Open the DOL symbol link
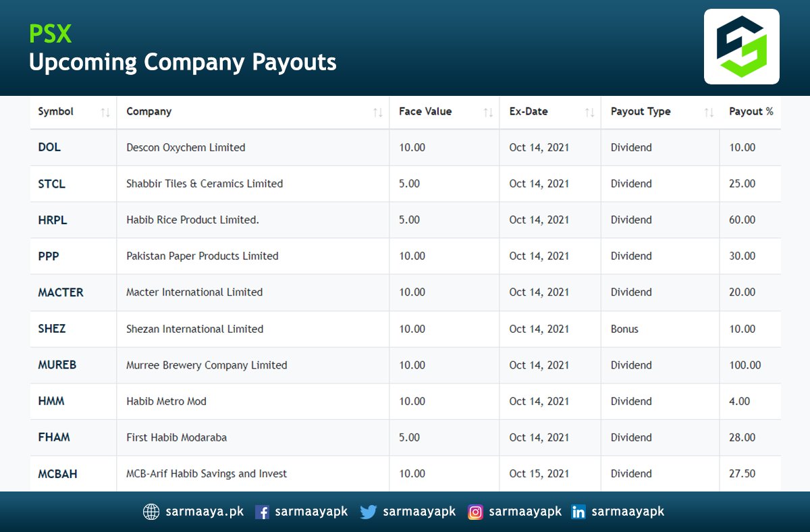The image size is (810, 532). click(x=49, y=147)
